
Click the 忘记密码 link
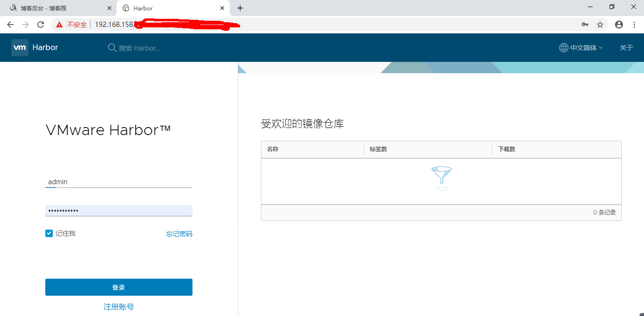[179, 234]
